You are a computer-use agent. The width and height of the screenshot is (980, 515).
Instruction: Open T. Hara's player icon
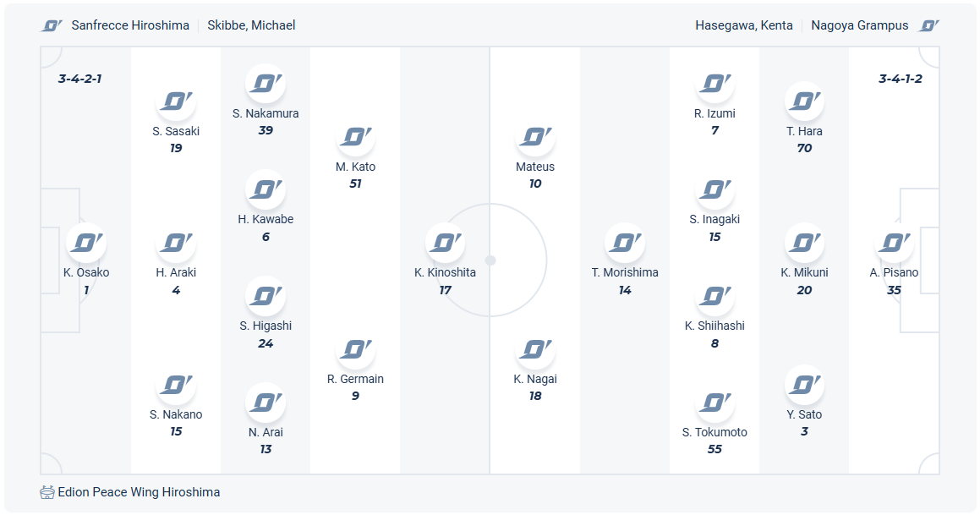804,101
